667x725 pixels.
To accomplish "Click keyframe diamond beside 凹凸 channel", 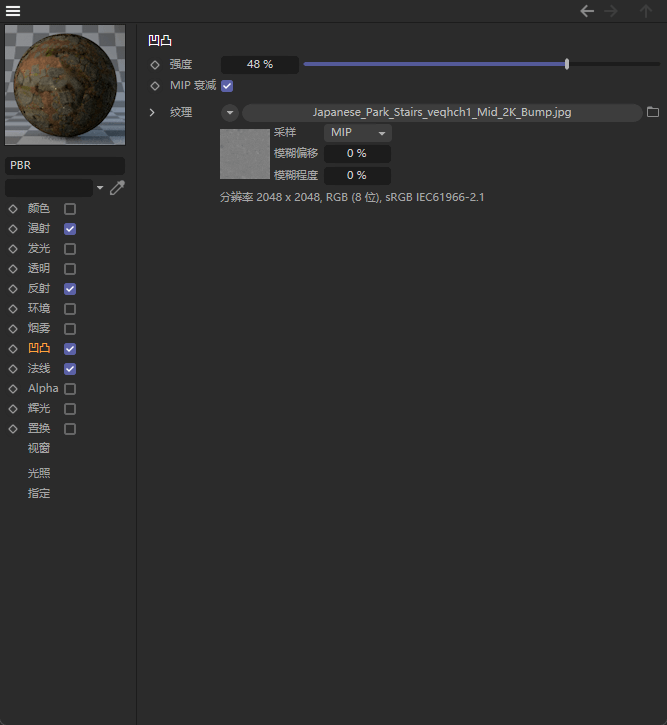I will point(13,349).
